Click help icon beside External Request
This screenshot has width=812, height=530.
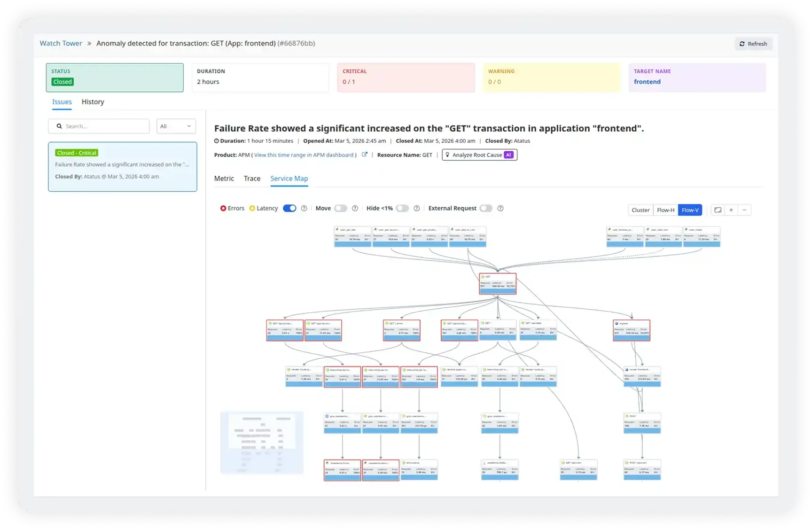click(500, 208)
